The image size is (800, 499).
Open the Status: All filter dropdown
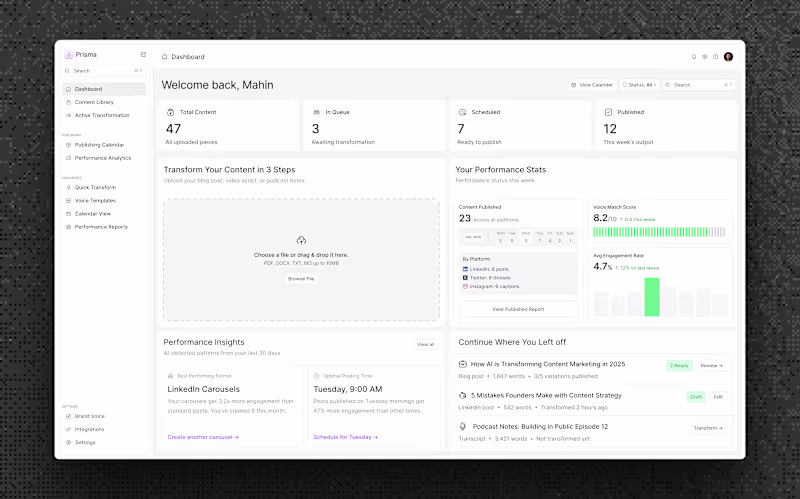pyautogui.click(x=639, y=85)
